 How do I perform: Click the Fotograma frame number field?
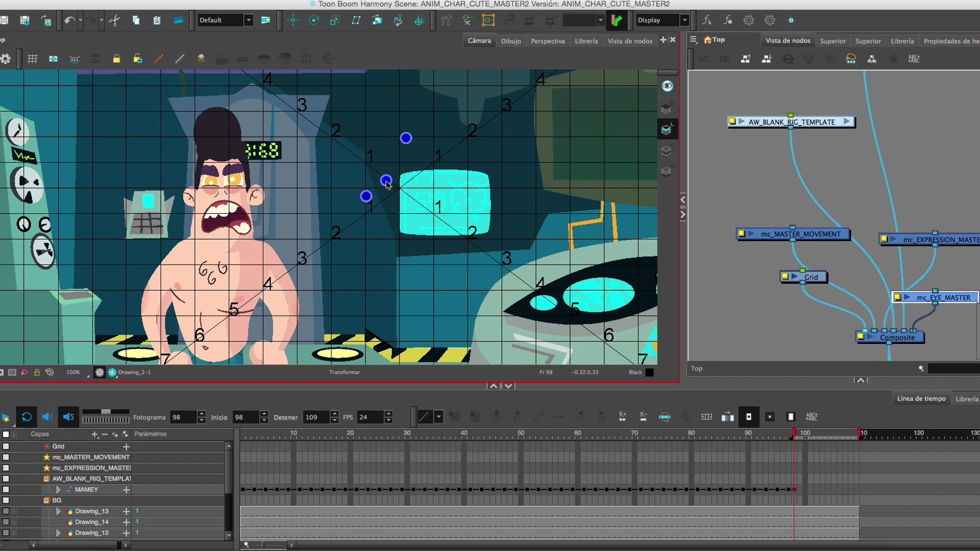pos(183,417)
